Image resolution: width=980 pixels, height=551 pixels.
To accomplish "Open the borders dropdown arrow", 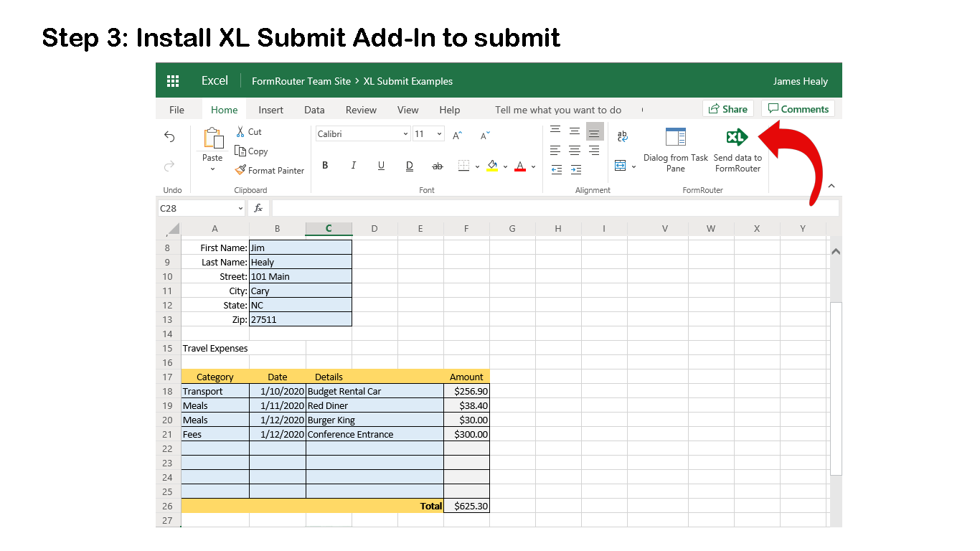I will click(476, 166).
